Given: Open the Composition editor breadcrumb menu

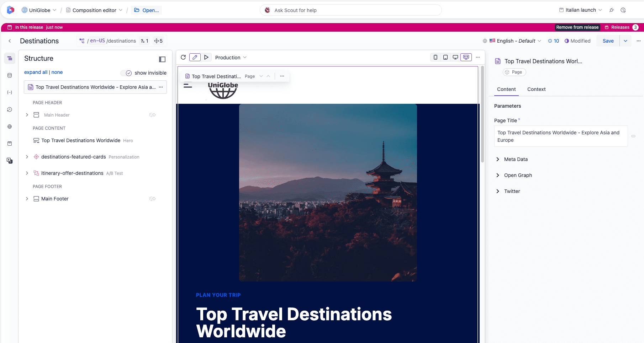Looking at the screenshot, I should pos(94,10).
